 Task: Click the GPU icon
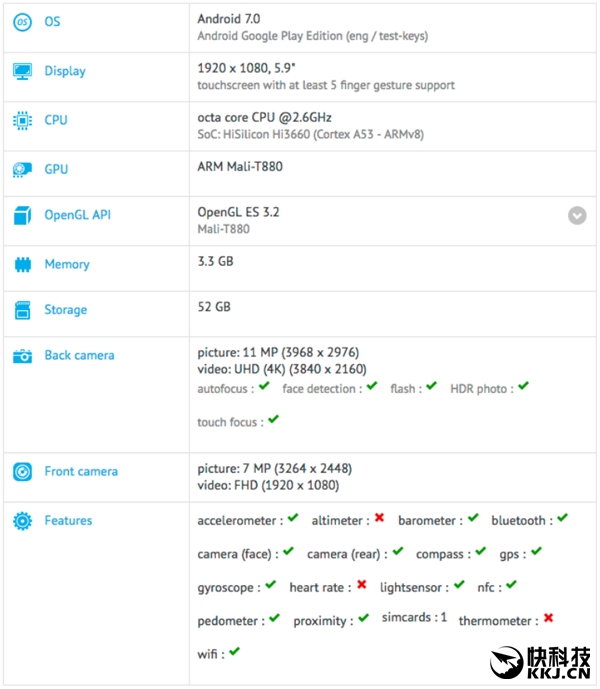point(22,170)
